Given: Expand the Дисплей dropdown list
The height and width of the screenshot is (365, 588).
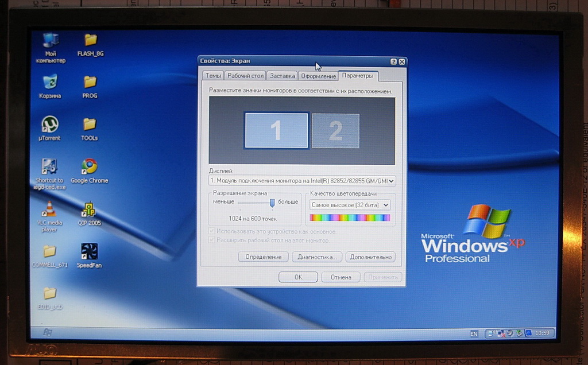Looking at the screenshot, I should (x=392, y=181).
